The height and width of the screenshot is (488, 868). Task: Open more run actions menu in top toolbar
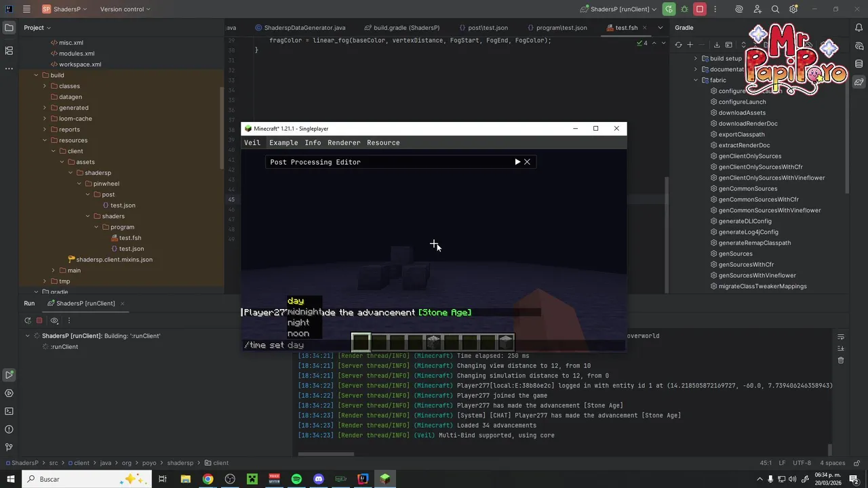point(715,9)
